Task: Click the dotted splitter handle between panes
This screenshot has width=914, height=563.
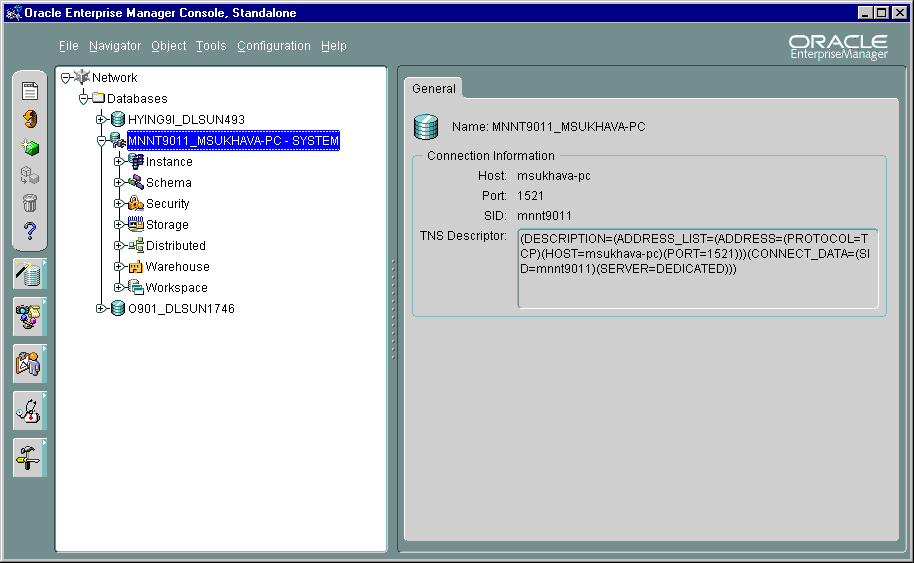Action: pos(393,309)
